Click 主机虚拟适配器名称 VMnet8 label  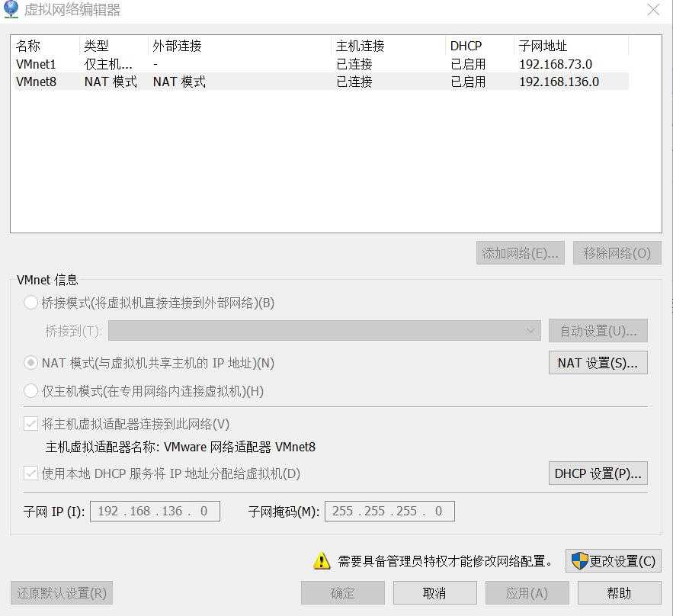181,447
